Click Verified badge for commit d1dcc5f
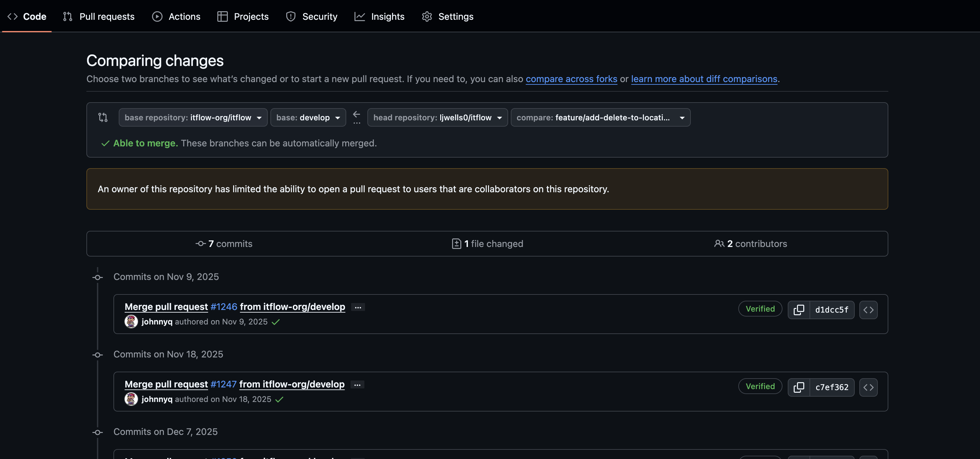The width and height of the screenshot is (980, 459). pos(760,309)
